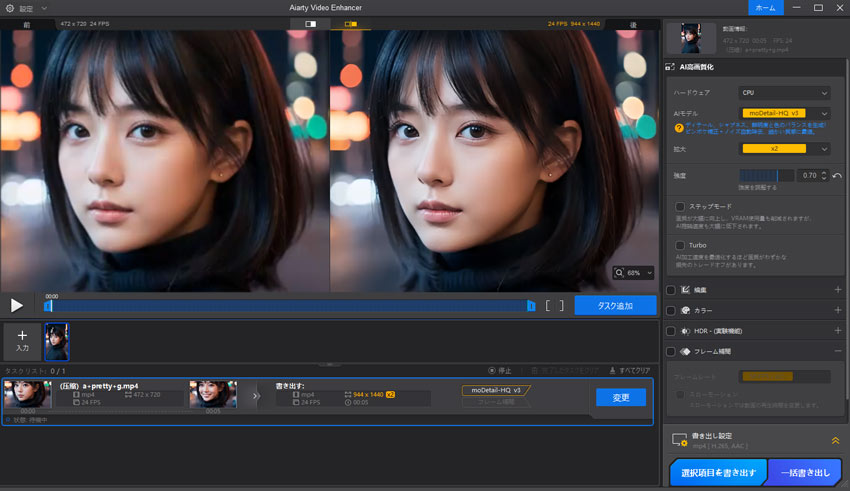Click the zoom magnifier icon

tap(619, 273)
